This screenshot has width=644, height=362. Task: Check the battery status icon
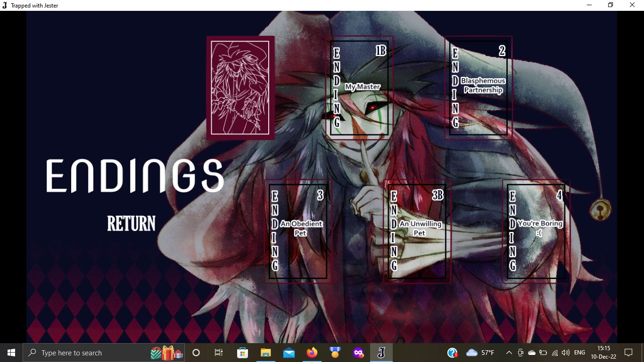click(543, 353)
